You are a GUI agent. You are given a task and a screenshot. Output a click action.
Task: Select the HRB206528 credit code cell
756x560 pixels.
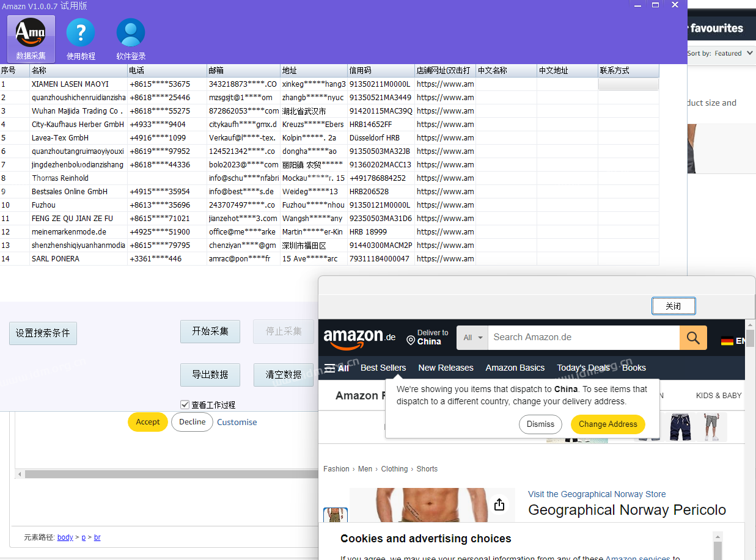pos(381,191)
